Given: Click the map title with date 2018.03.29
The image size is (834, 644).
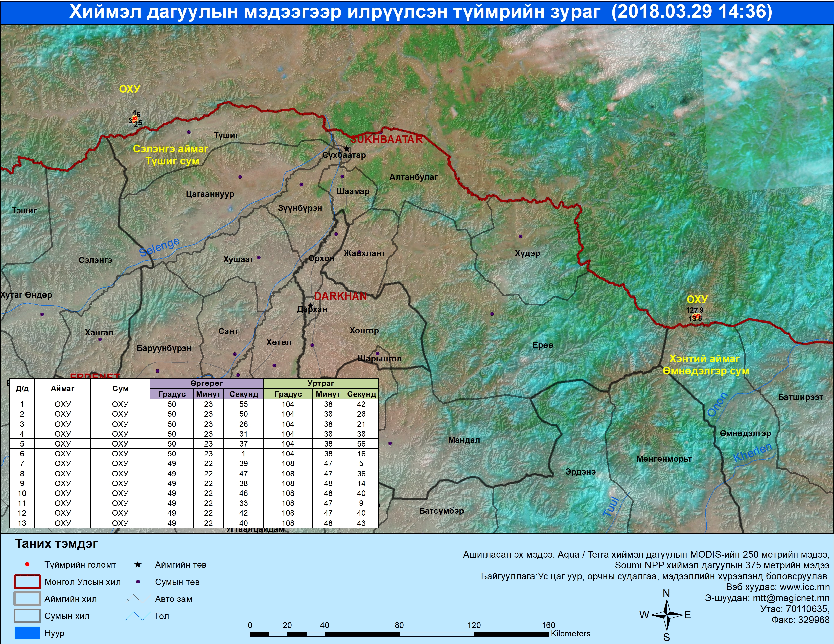Looking at the screenshot, I should pyautogui.click(x=421, y=12).
